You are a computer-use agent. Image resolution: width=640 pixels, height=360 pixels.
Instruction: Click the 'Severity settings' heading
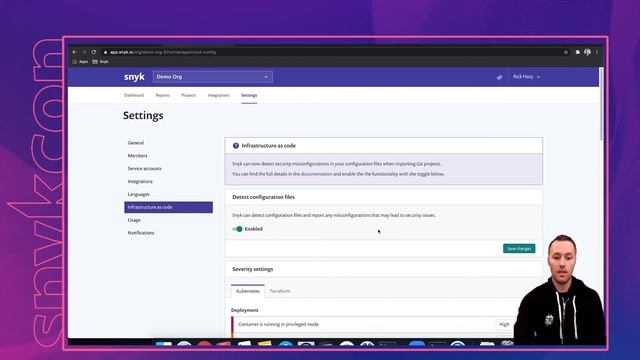253,269
